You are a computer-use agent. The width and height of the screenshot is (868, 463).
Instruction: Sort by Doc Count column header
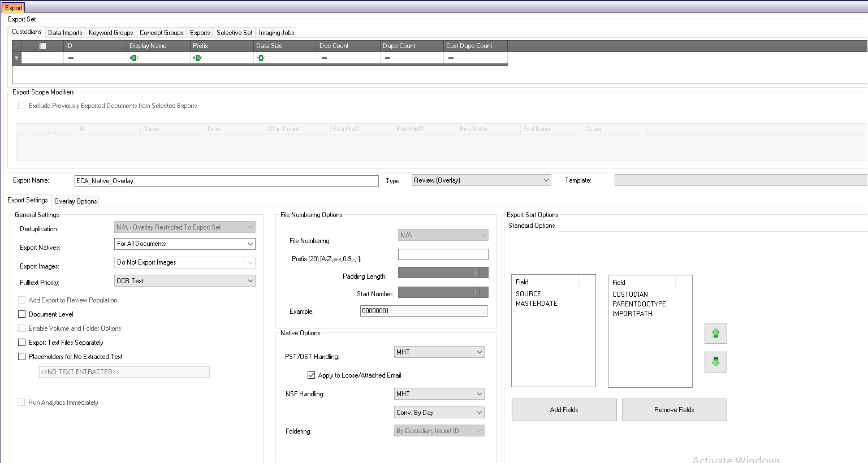pyautogui.click(x=348, y=46)
